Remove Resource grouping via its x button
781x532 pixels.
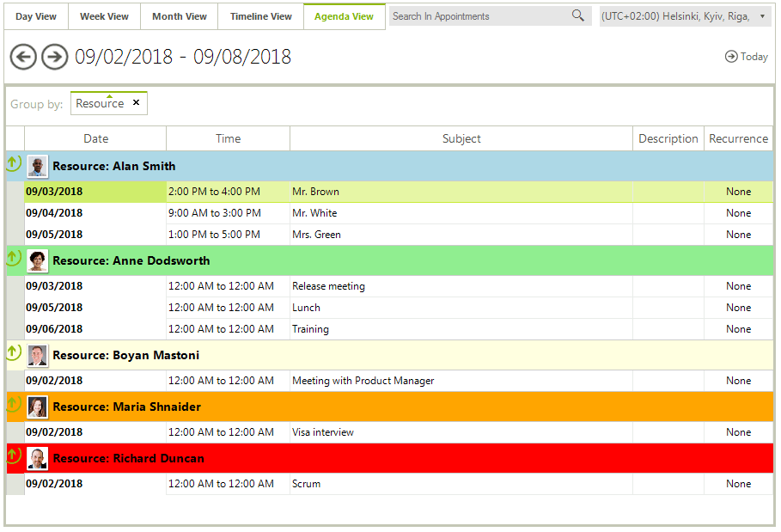[136, 102]
